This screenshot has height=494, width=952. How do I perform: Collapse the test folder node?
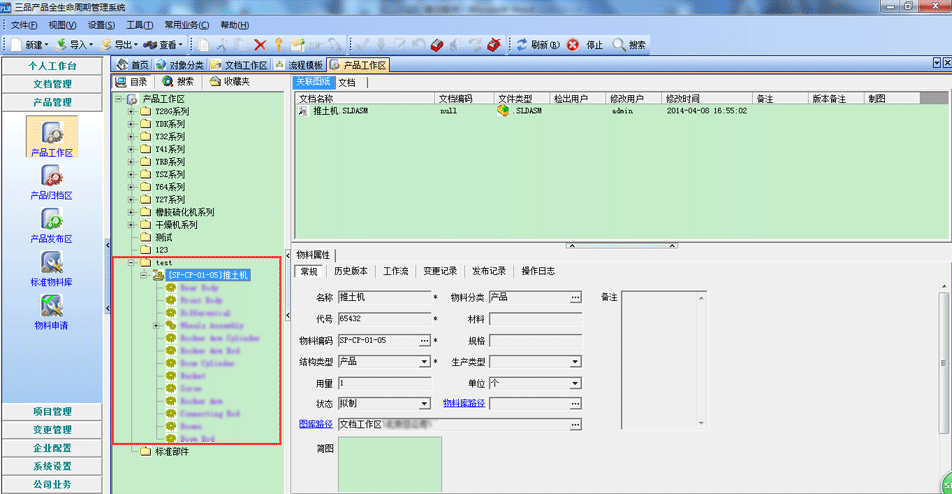tap(131, 262)
